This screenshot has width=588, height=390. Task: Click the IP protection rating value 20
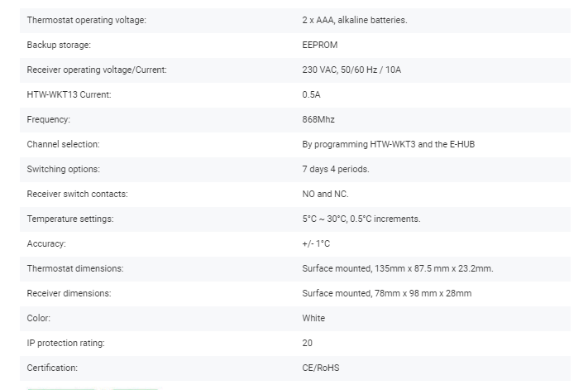point(308,343)
